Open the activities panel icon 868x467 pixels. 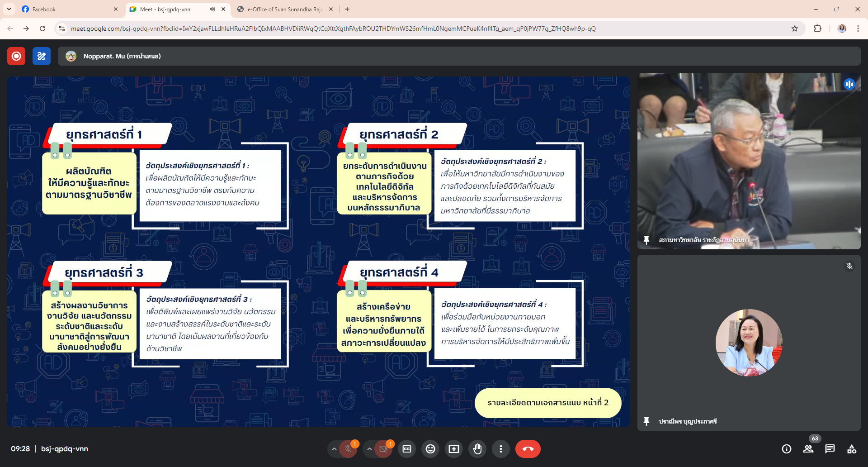point(852,449)
